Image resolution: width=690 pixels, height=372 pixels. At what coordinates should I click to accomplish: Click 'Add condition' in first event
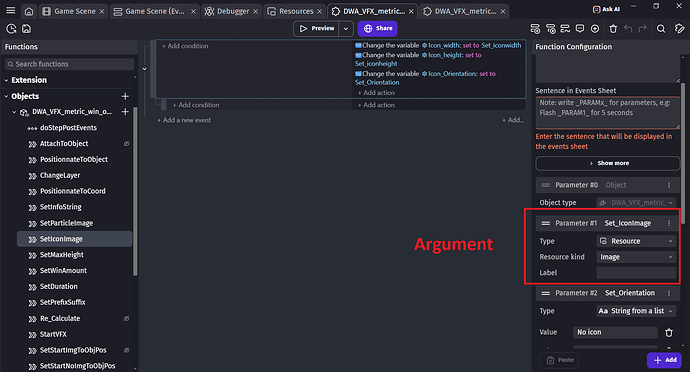[185, 46]
